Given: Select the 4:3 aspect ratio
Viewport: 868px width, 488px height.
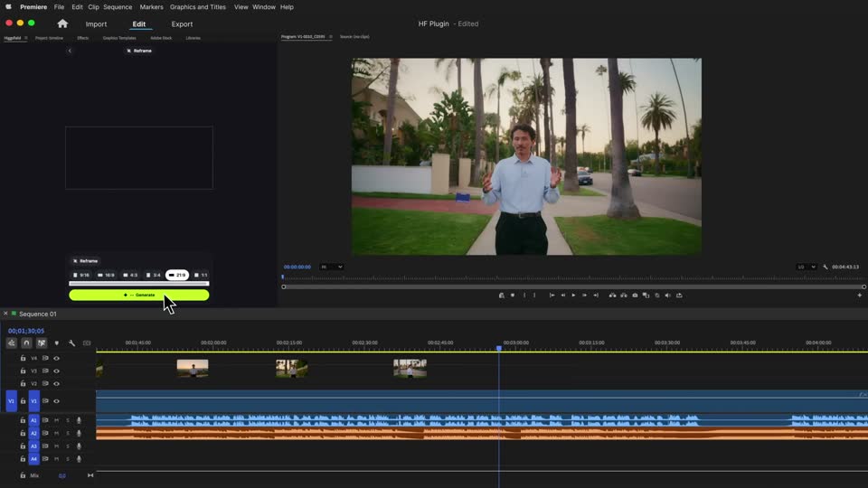Looking at the screenshot, I should (130, 275).
